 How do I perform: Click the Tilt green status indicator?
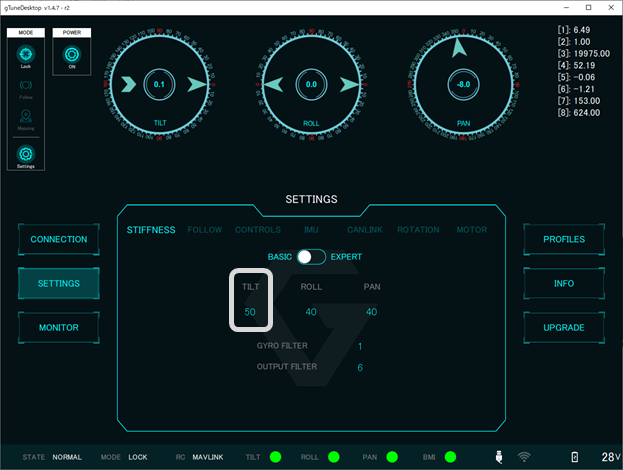(275, 457)
